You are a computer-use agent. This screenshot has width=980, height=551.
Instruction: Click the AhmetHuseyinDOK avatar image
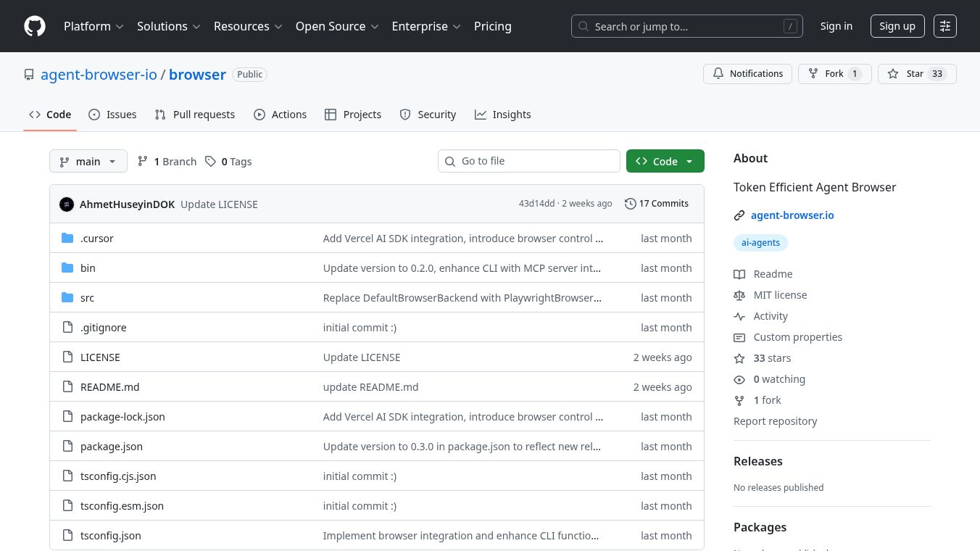click(x=67, y=204)
